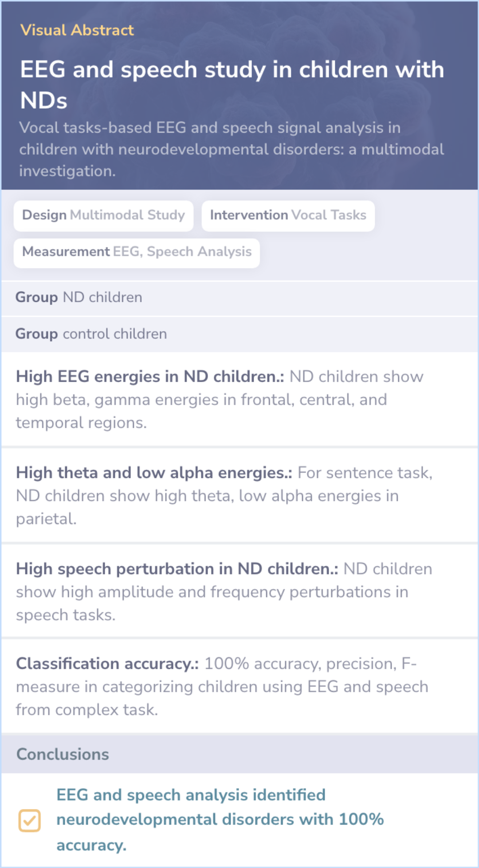The image size is (479, 868).
Task: Select the High theta and low alpha finding
Action: point(239,495)
